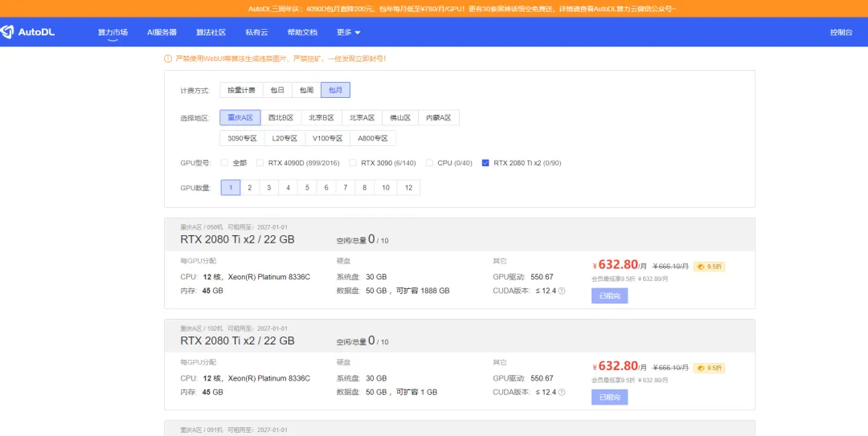
Task: Click 已租完 button for 102机
Action: tap(609, 397)
